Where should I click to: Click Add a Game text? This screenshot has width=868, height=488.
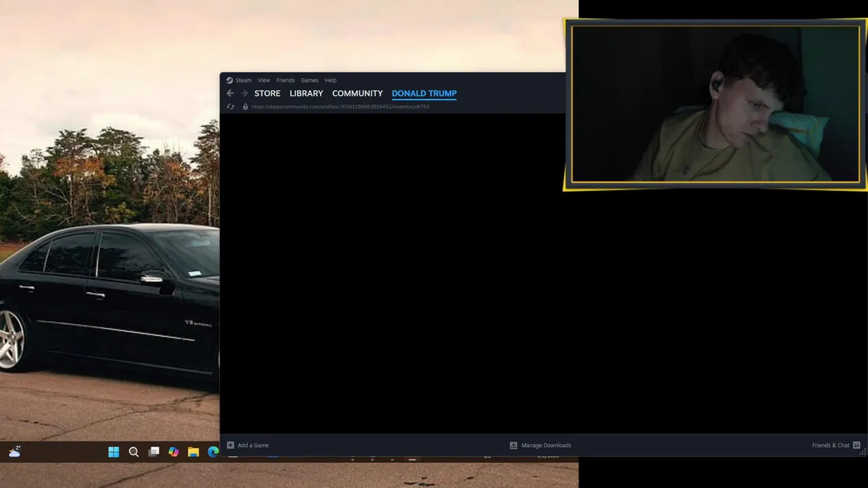tap(253, 445)
